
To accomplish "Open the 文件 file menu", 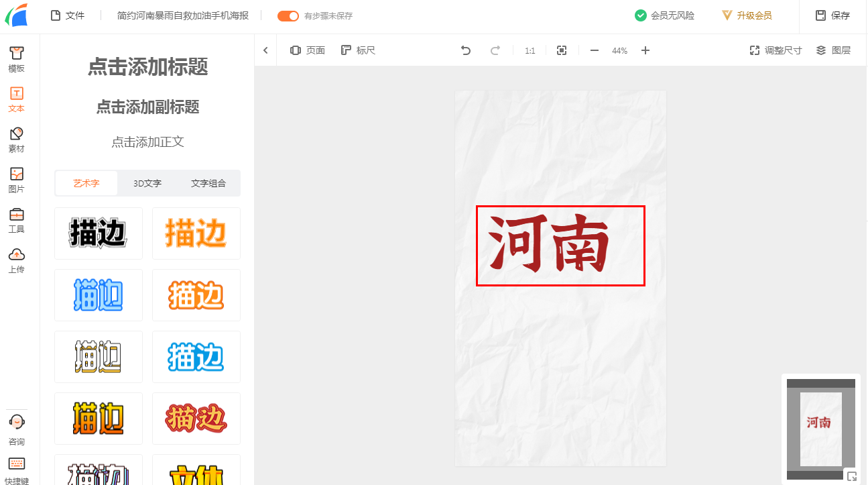I will coord(67,15).
